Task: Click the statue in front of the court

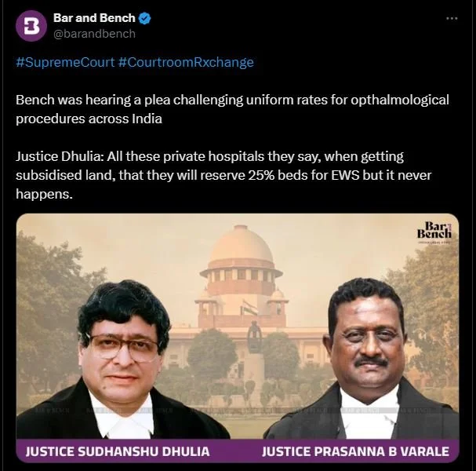Action: (x=254, y=338)
